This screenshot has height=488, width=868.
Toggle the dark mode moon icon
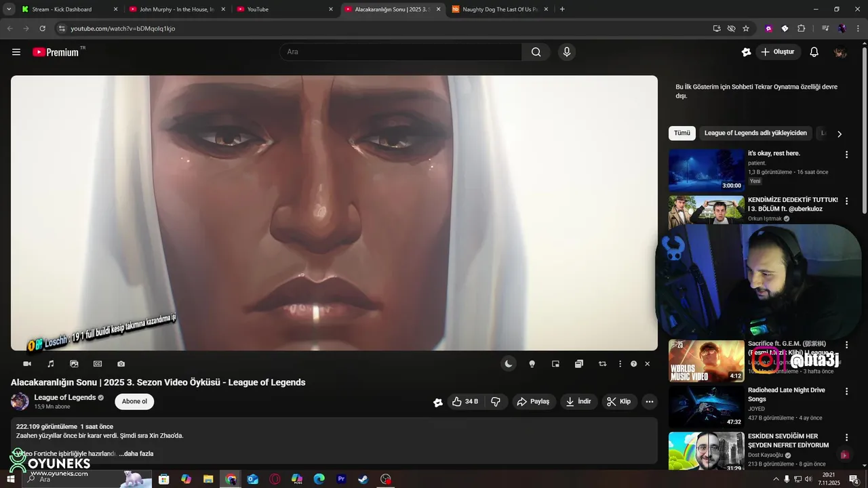(x=509, y=364)
